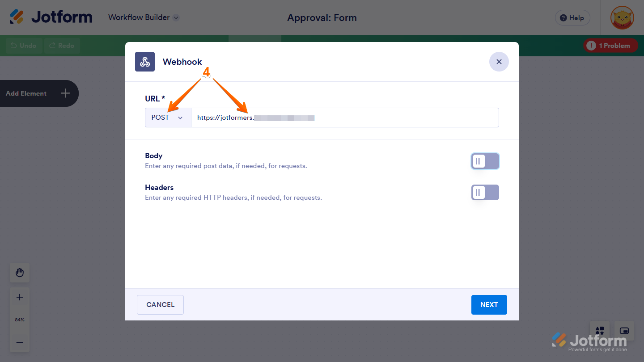Enable the Body post data toggle
Screen dimensions: 644x362
coord(485,161)
